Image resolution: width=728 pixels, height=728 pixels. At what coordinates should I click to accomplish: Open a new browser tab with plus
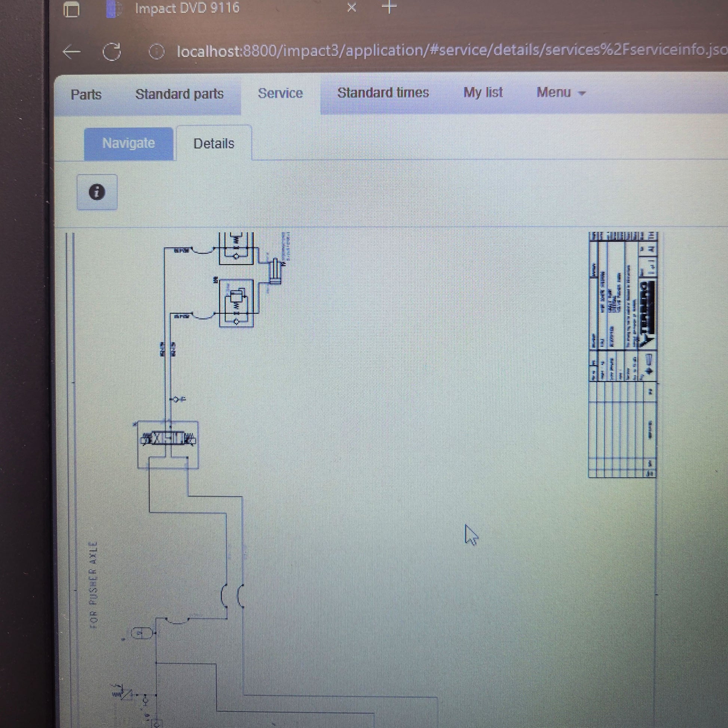(x=389, y=6)
